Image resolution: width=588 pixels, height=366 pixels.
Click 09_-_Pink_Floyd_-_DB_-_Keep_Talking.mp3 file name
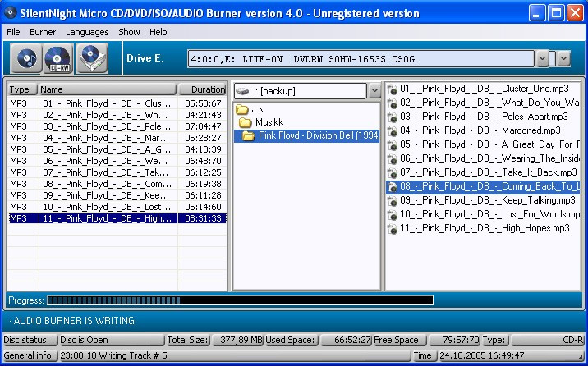[488, 201]
